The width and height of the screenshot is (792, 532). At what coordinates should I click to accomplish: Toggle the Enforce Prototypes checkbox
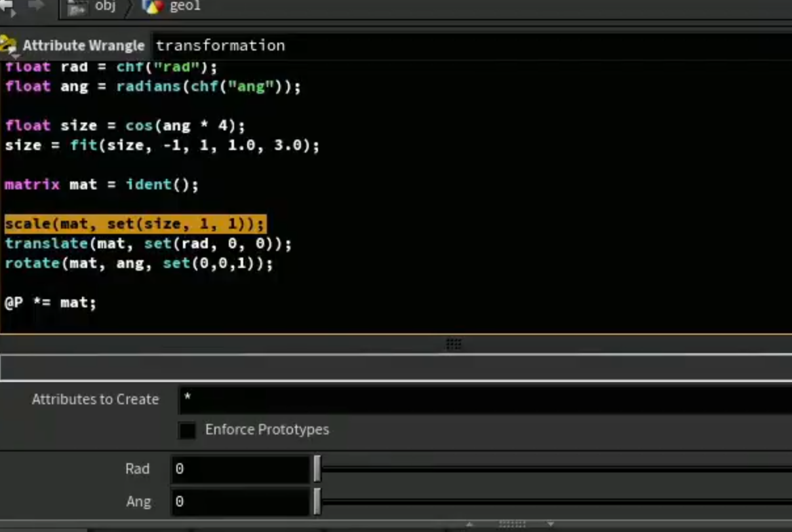click(x=188, y=430)
